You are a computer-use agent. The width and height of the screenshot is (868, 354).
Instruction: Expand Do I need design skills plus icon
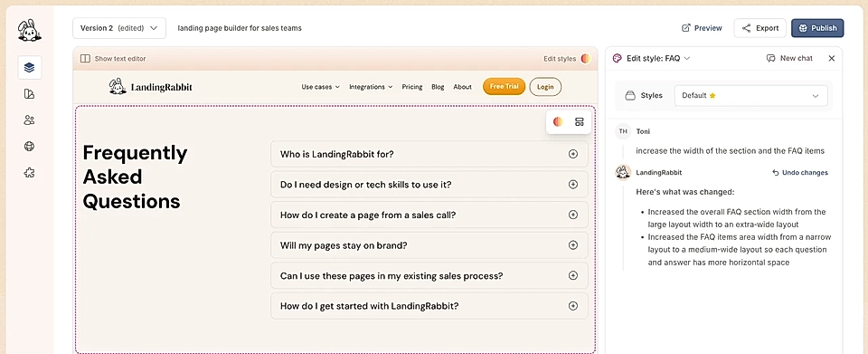[573, 185]
